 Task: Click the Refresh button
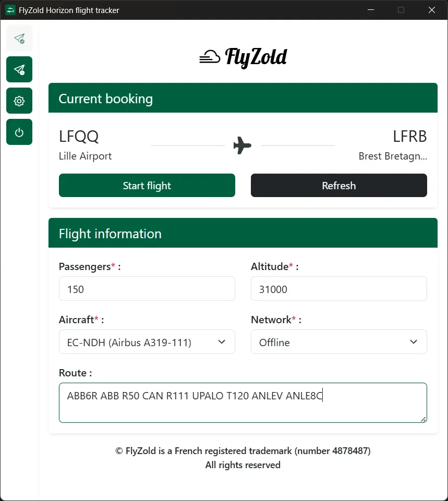pyautogui.click(x=338, y=186)
